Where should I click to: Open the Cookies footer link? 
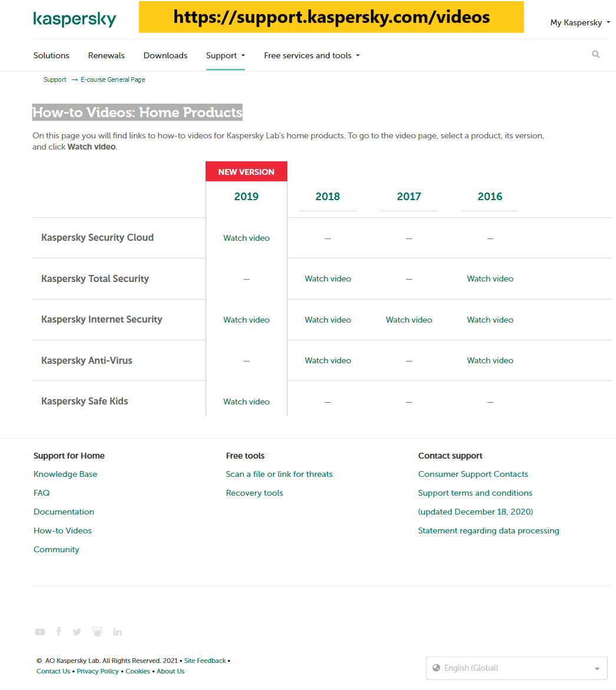point(138,671)
